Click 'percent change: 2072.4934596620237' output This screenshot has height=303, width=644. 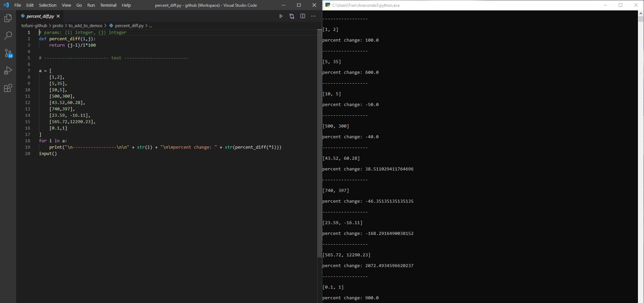pyautogui.click(x=368, y=266)
